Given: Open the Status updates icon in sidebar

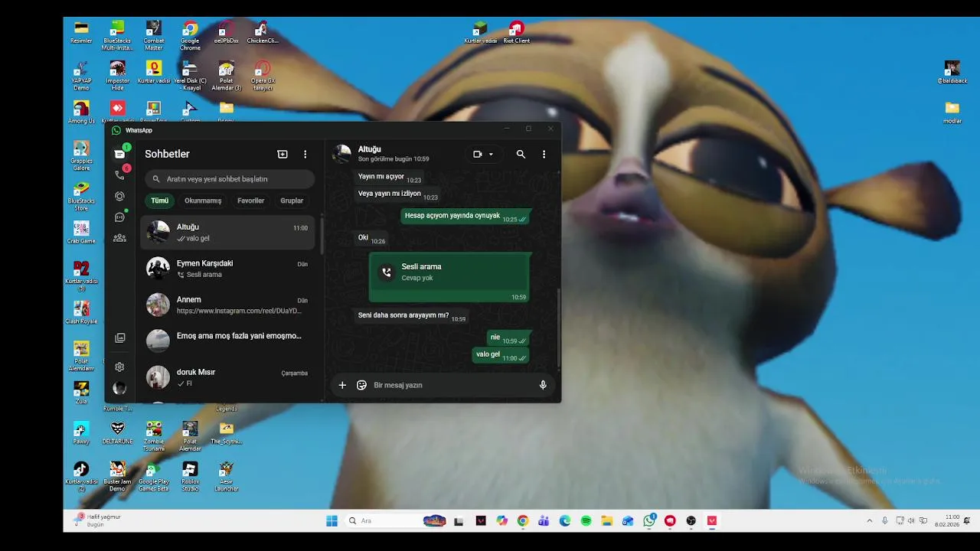Looking at the screenshot, I should (x=119, y=196).
